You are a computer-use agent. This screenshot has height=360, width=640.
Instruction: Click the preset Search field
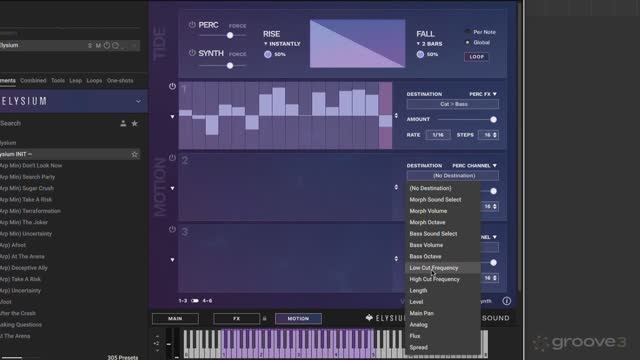(x=57, y=123)
